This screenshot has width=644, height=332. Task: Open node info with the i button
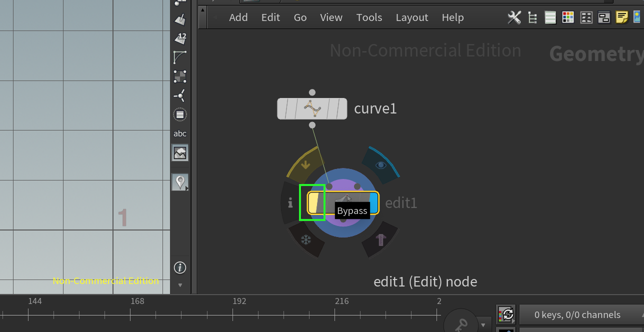click(290, 202)
